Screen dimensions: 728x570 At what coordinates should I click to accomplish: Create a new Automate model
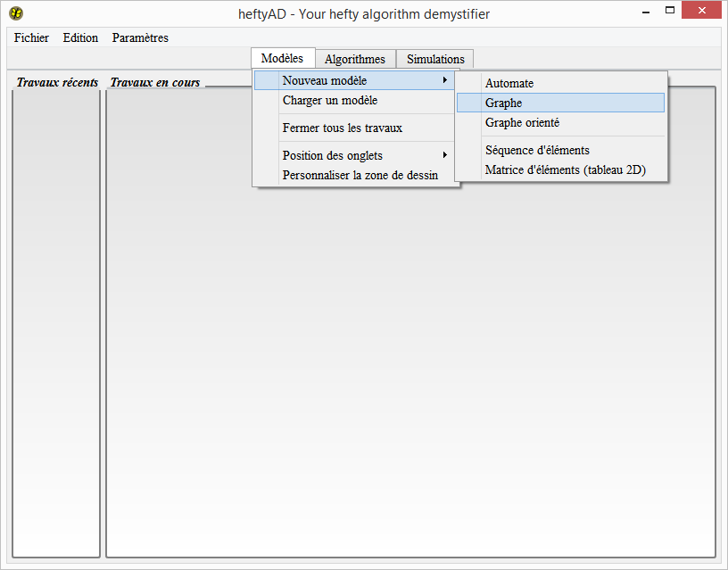pyautogui.click(x=561, y=83)
